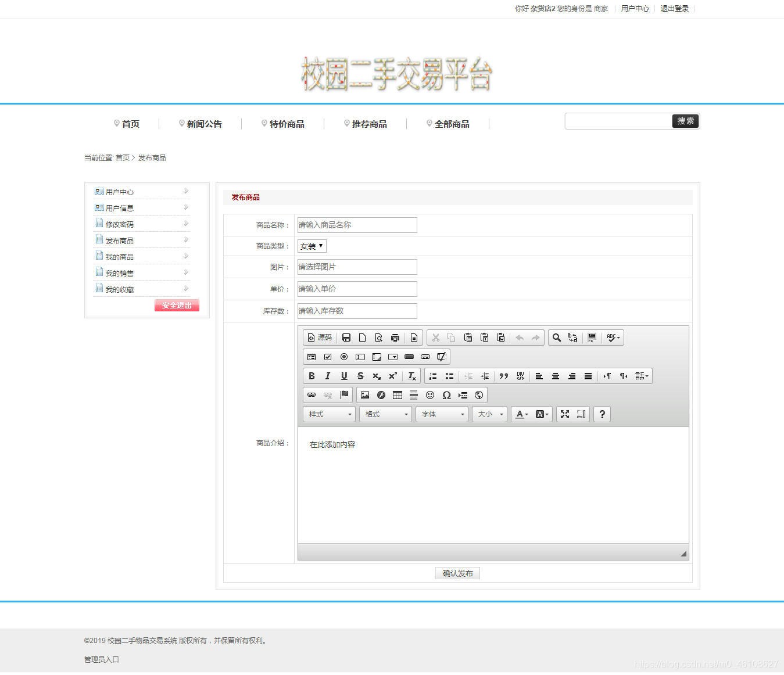Toggle strikethrough formatting
This screenshot has width=784, height=675.
[x=360, y=376]
